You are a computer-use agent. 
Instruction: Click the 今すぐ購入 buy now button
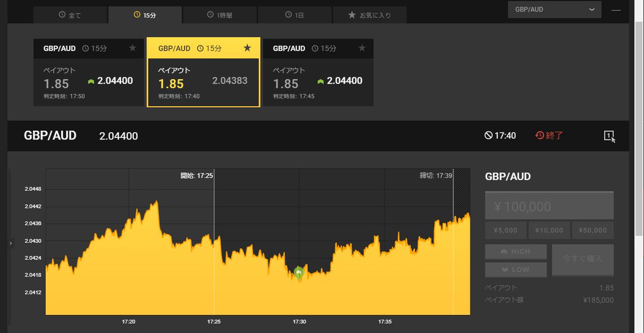pos(583,260)
